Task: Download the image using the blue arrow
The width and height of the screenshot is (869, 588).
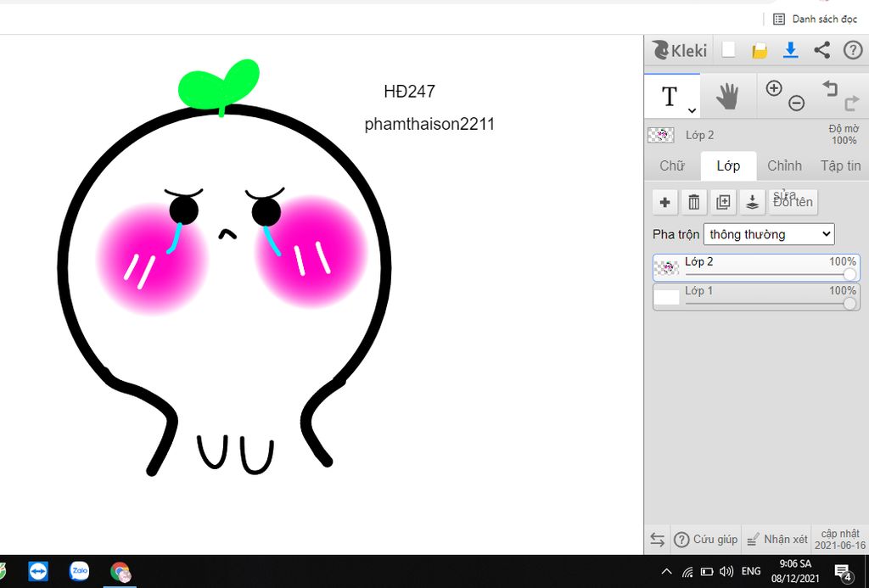Action: click(x=790, y=50)
